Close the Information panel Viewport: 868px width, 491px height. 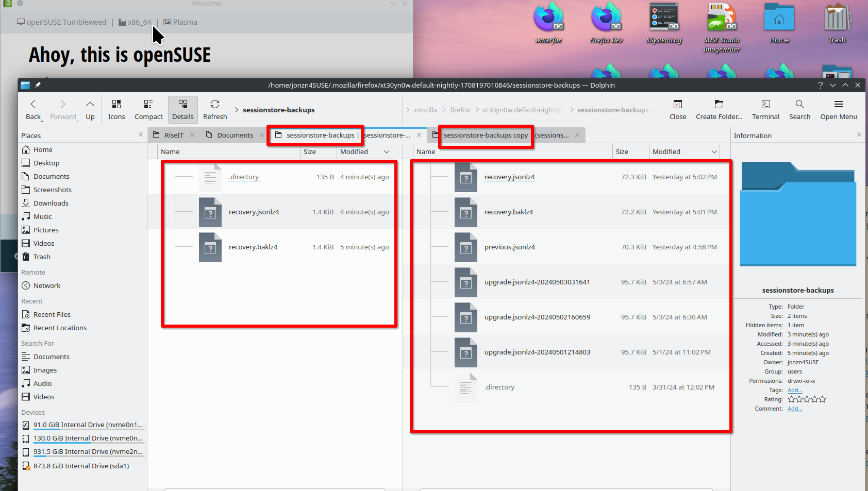click(859, 135)
